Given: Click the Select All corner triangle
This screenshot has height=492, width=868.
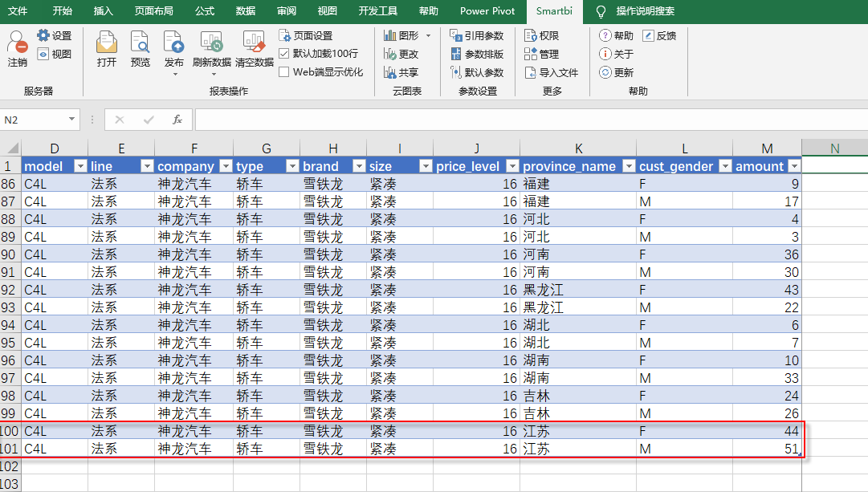Looking at the screenshot, I should point(12,148).
